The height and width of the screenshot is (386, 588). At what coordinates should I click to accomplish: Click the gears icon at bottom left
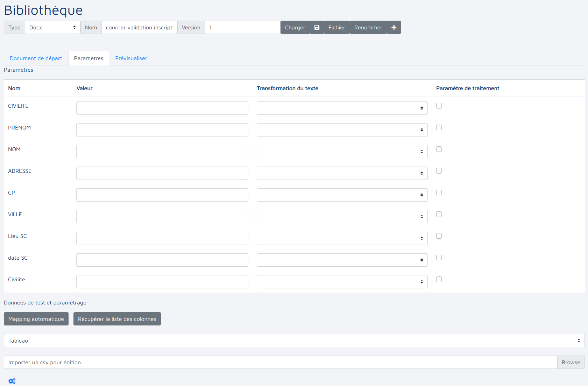[12, 381]
